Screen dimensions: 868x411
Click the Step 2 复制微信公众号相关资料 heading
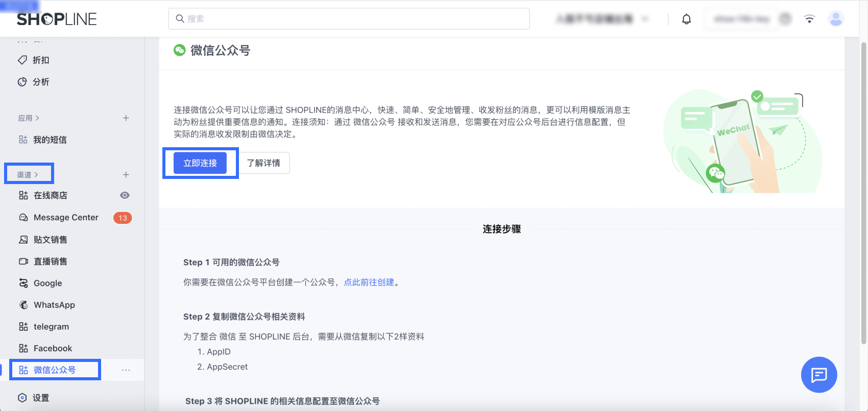pyautogui.click(x=244, y=316)
